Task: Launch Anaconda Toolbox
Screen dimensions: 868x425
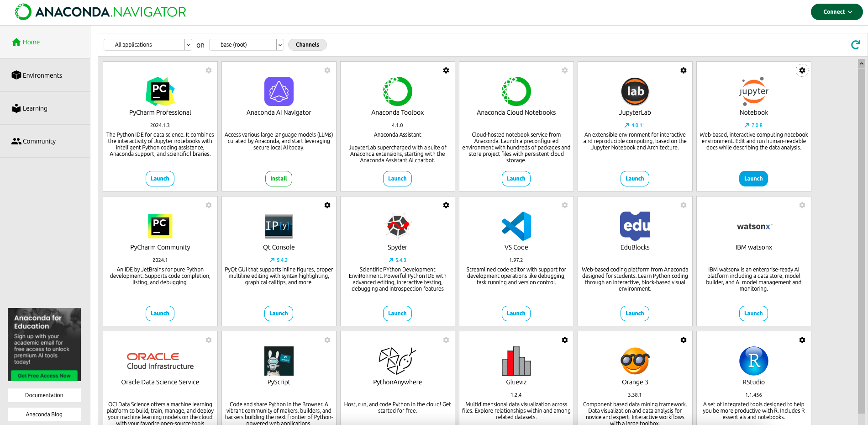Action: (x=397, y=179)
